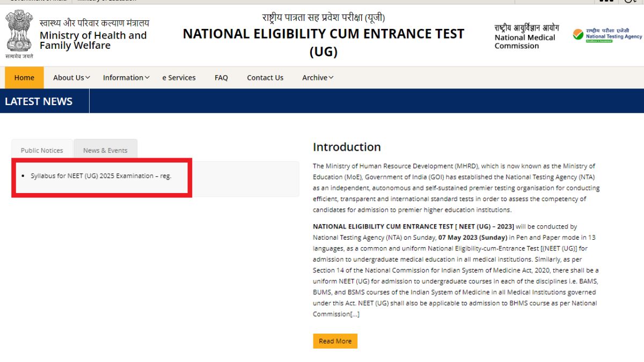This screenshot has height=362, width=644.
Task: Click the national emblem of India icon
Action: [19, 33]
